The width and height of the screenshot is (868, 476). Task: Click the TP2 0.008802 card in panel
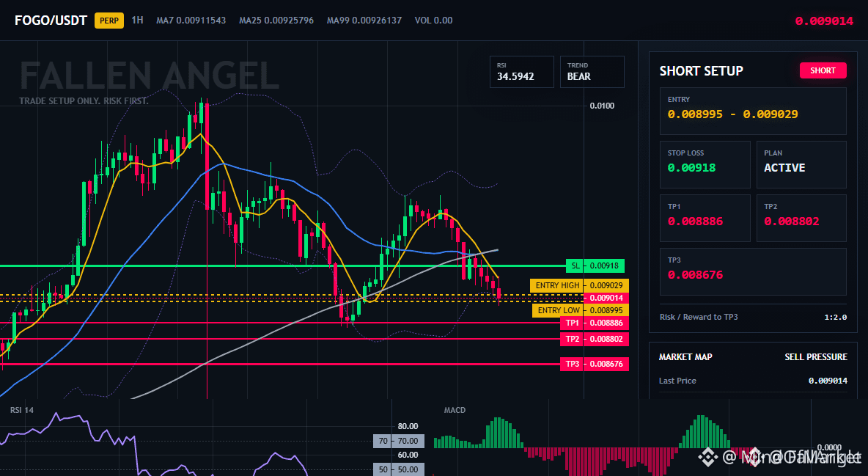(x=801, y=219)
